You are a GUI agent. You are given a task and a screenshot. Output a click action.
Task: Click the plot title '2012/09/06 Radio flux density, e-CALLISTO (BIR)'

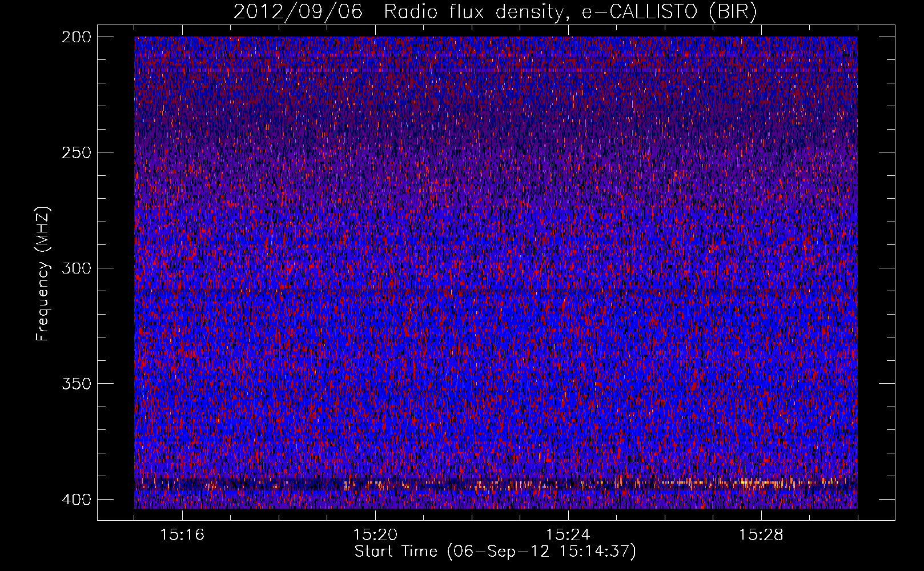[495, 11]
